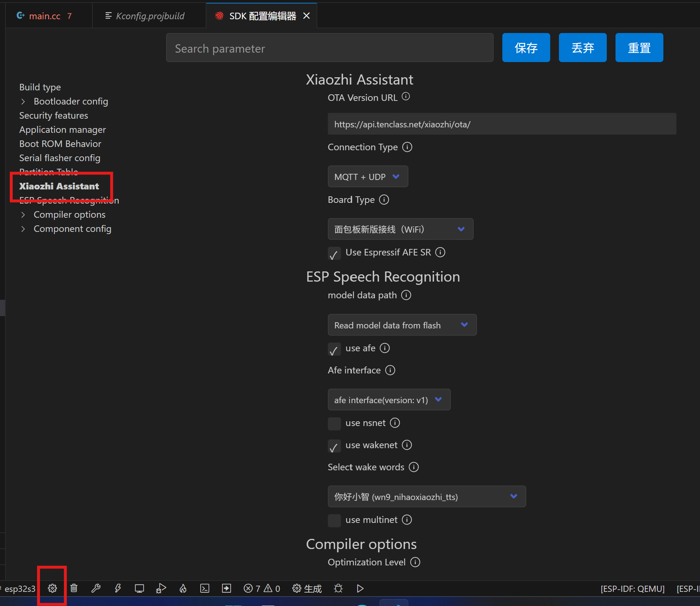Show info for Select wake words

pyautogui.click(x=414, y=467)
